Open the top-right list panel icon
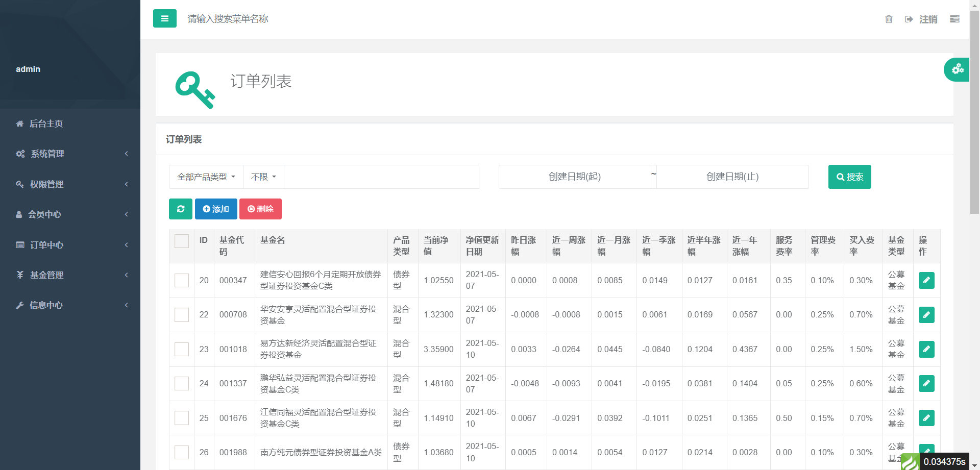 954,19
